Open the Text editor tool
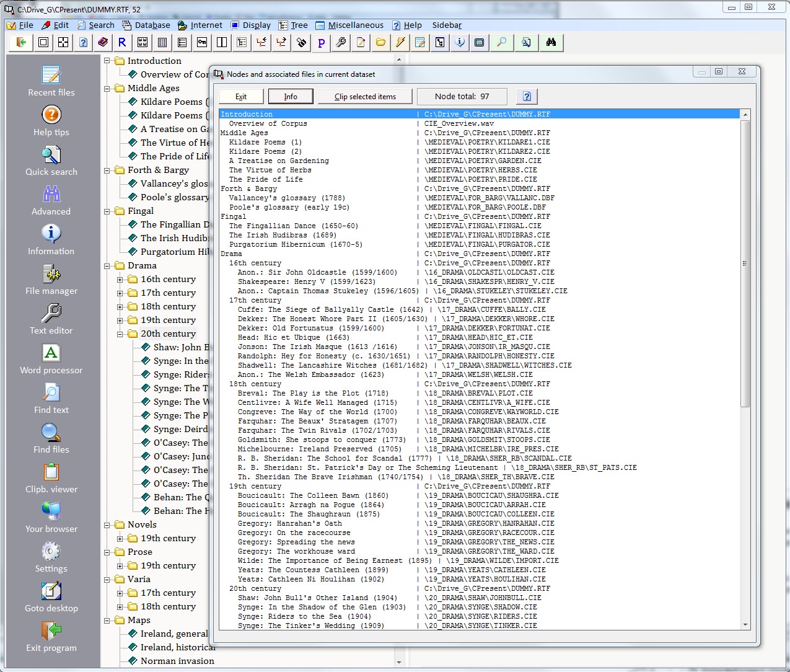 (51, 314)
